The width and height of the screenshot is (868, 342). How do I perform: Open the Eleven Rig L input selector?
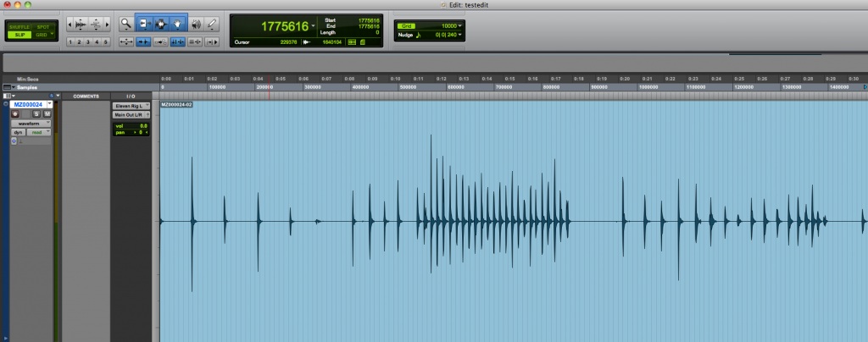click(131, 106)
